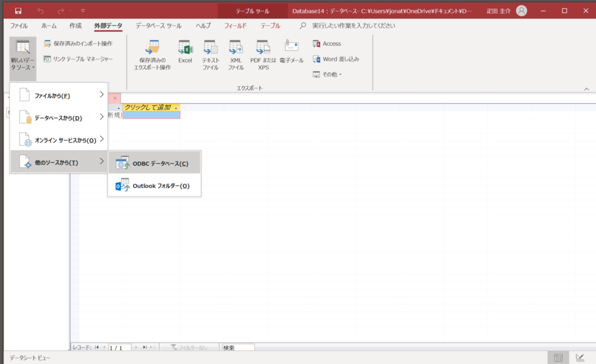Export to テキストファイル icon

[x=211, y=55]
